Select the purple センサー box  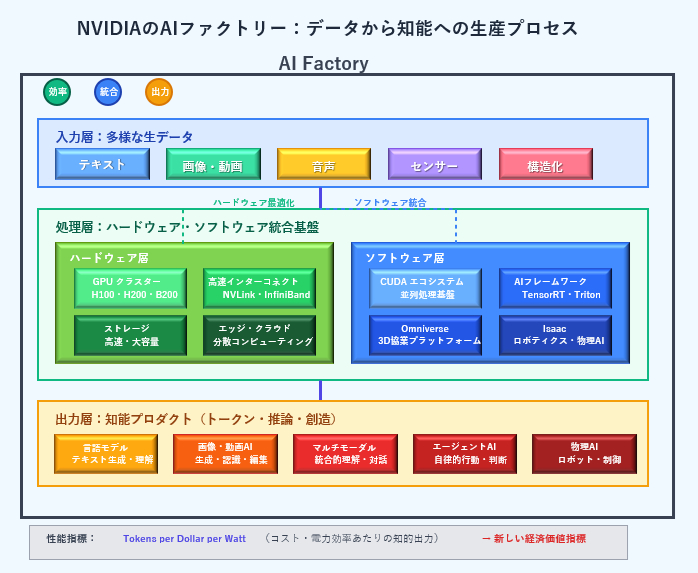(435, 164)
